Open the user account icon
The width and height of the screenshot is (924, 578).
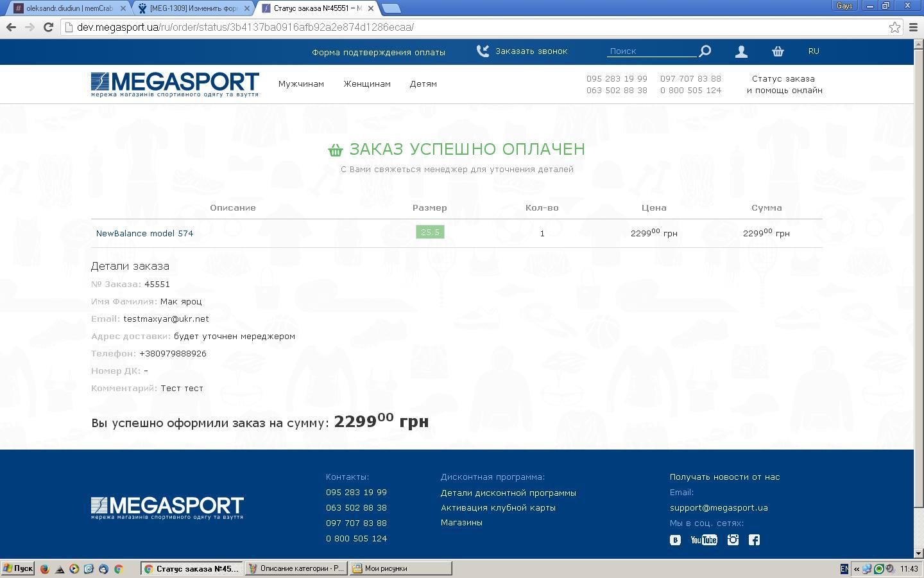[741, 51]
